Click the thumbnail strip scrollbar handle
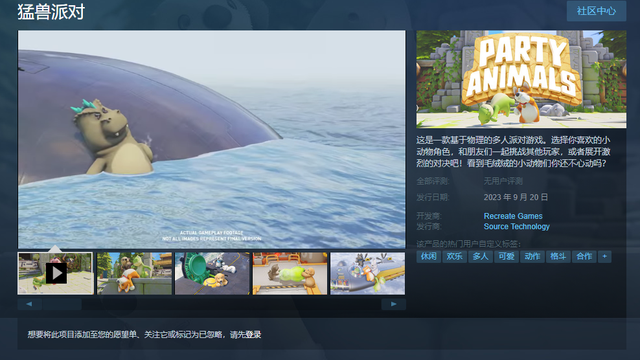 (62, 304)
